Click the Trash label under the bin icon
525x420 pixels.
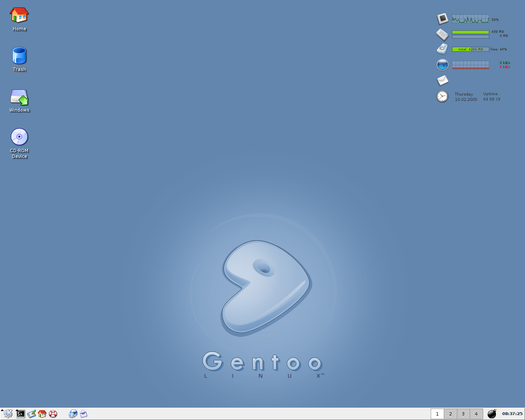coord(19,70)
